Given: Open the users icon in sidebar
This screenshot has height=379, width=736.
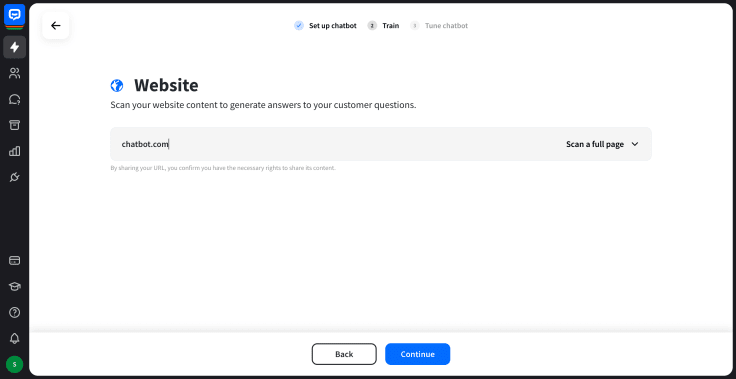Looking at the screenshot, I should (x=15, y=73).
